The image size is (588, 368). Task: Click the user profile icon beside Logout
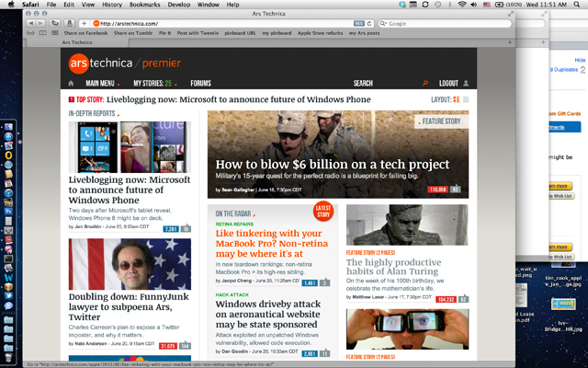(466, 84)
